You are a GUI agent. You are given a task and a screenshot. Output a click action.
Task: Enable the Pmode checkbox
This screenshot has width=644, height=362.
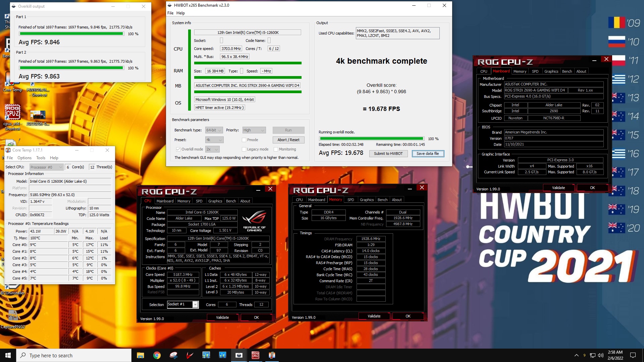(244, 140)
